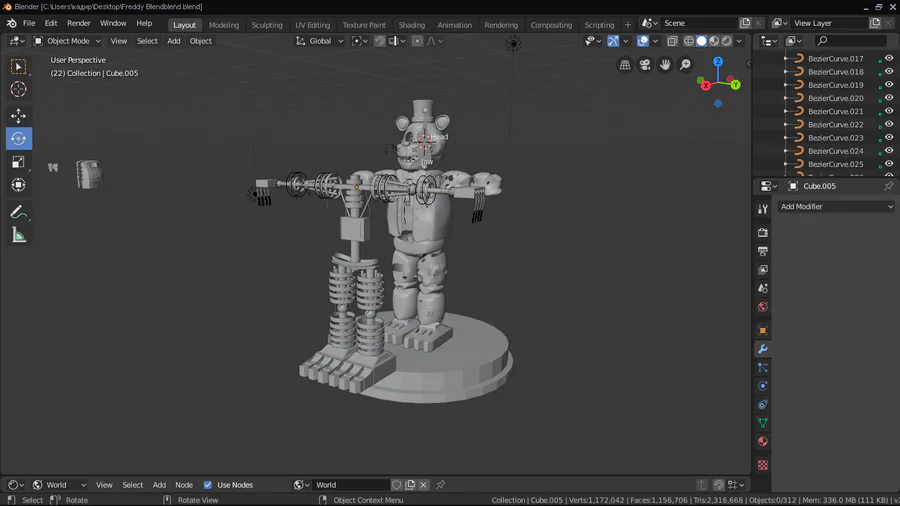This screenshot has width=900, height=506.
Task: Toggle X-ray display mode
Action: 672,41
